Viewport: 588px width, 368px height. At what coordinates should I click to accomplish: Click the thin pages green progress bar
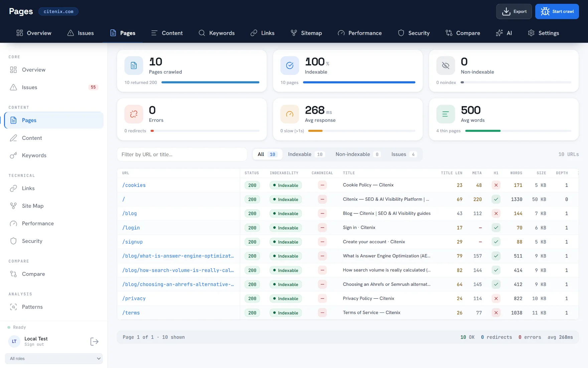483,131
